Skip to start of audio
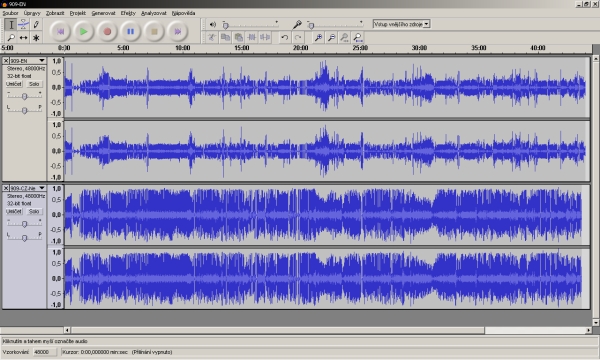600x360 pixels. [60, 31]
